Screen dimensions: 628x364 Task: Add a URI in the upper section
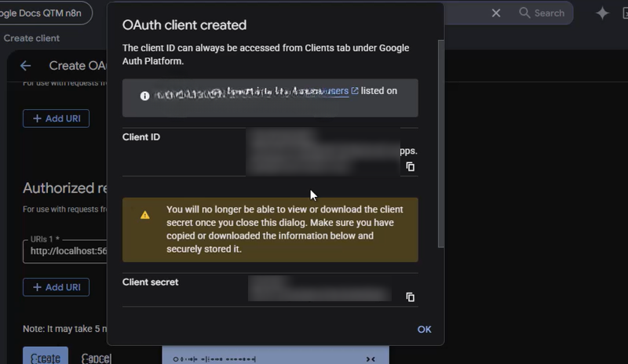tap(56, 118)
